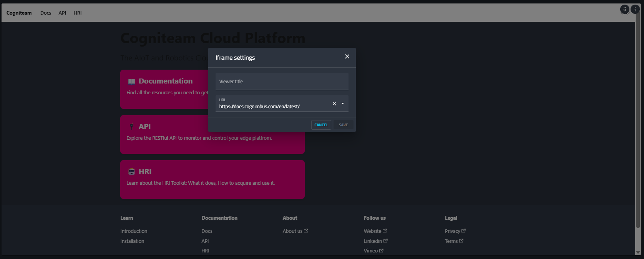This screenshot has width=644, height=259.
Task: Click the Viewer title input field
Action: pyautogui.click(x=282, y=81)
